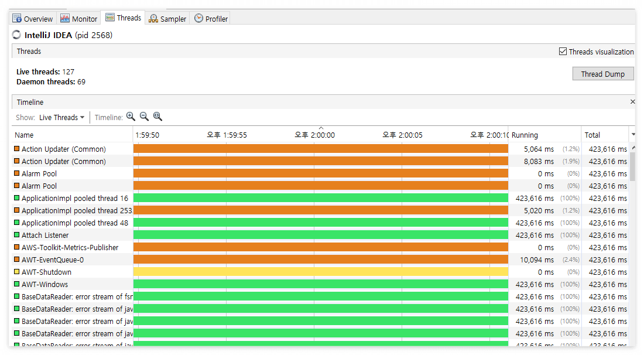Sort by Total column header

coord(605,135)
